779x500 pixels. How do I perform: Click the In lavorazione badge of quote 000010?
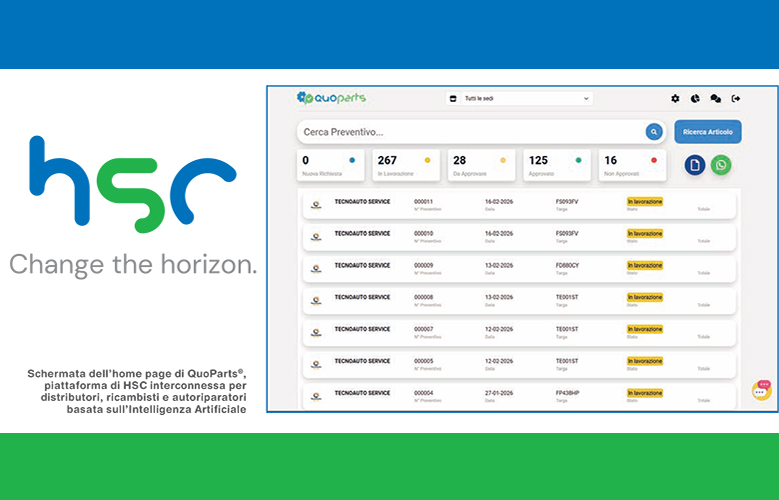[x=645, y=233]
